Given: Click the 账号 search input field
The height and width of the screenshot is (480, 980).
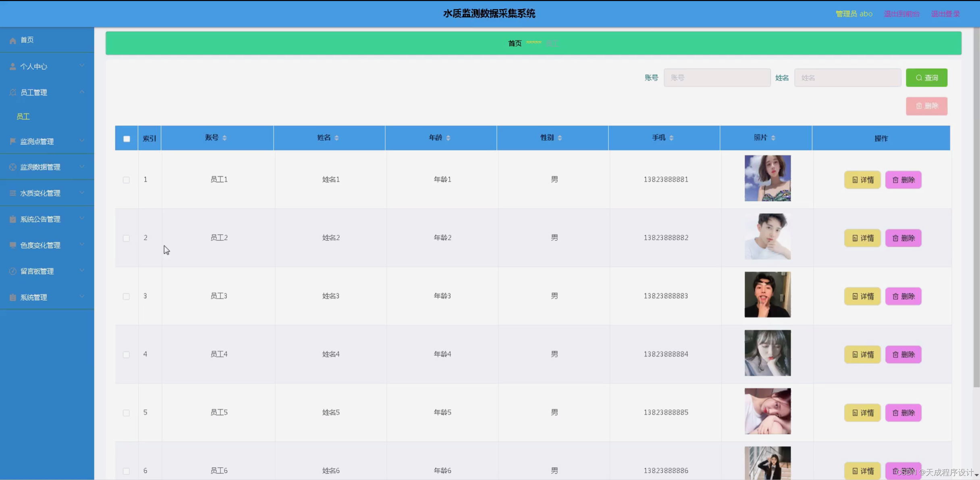Looking at the screenshot, I should [x=717, y=78].
